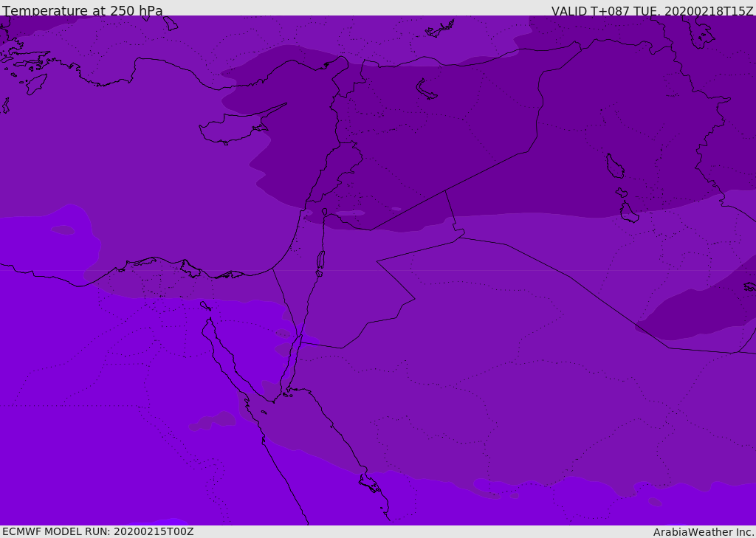Click the Dead Sea outline

(320, 260)
